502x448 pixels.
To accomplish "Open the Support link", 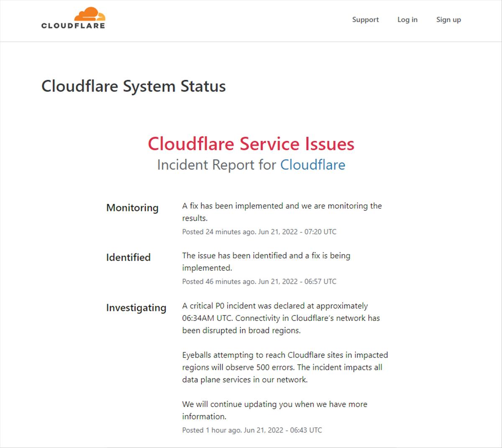I will pos(365,20).
